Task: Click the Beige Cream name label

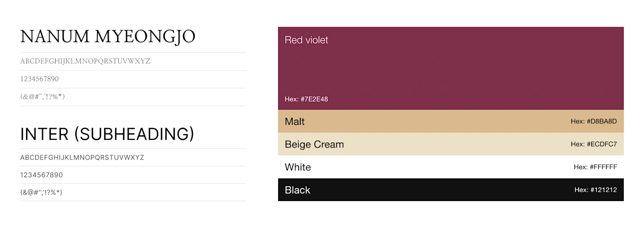Action: [314, 144]
